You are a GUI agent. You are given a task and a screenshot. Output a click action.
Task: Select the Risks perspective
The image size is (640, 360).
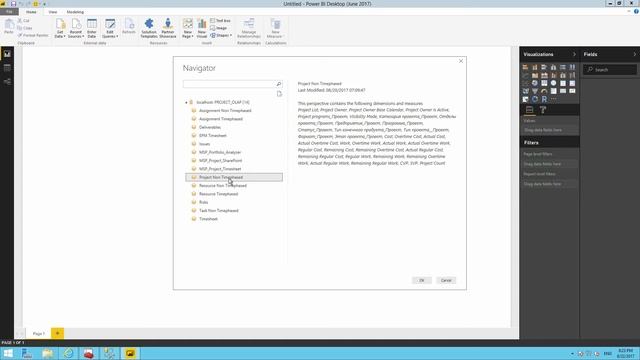204,202
